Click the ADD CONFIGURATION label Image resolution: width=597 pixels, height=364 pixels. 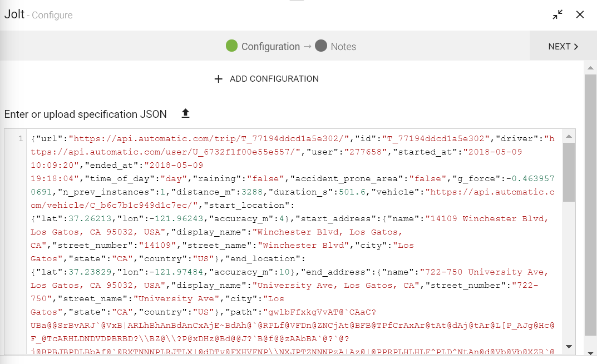tap(274, 79)
